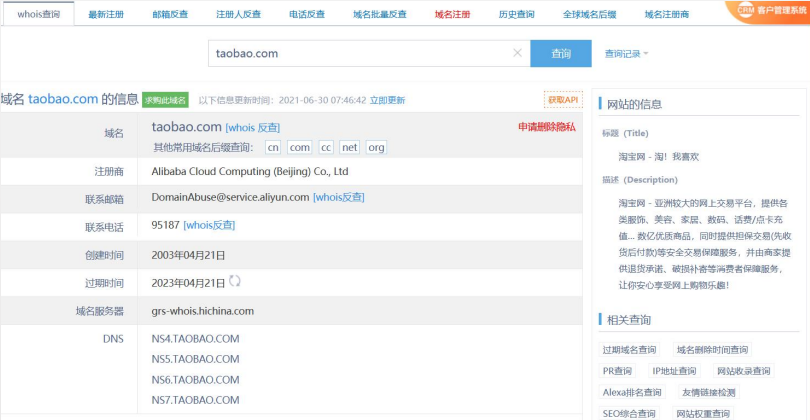This screenshot has width=810, height=420.
Task: Click DomainAbuse@service.aliyun.com email text
Action: coord(230,197)
